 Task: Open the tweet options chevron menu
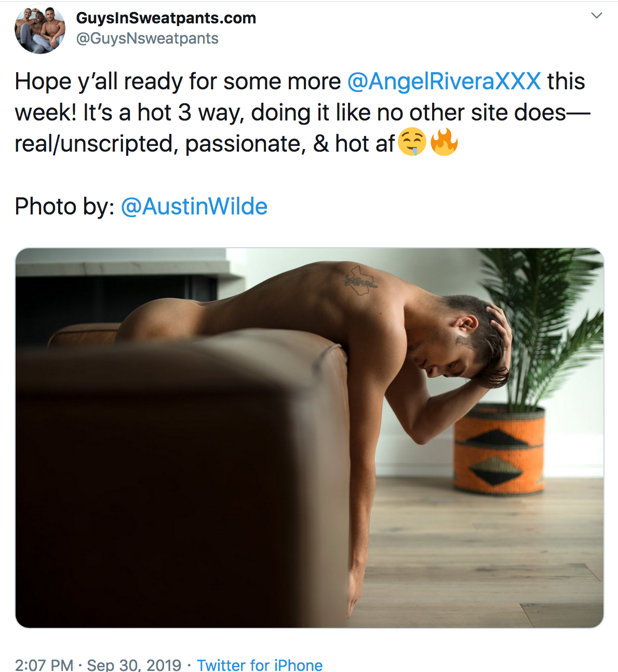[x=597, y=16]
